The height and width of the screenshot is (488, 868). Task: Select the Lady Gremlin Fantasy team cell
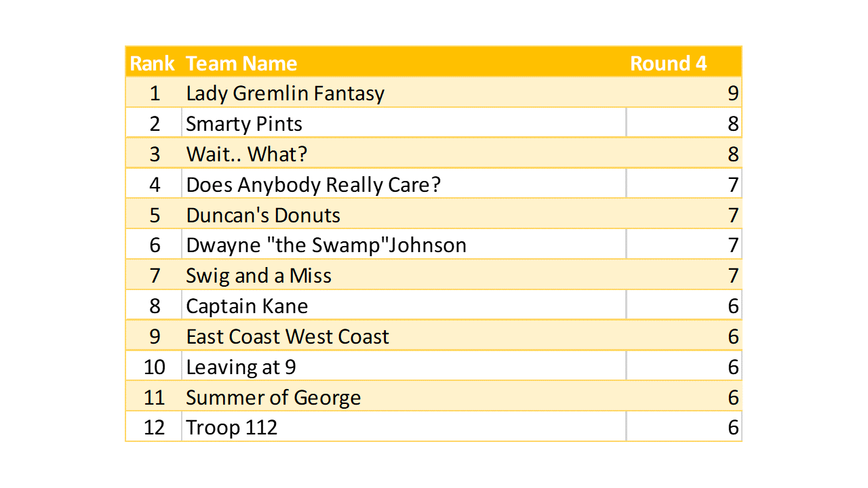(285, 93)
